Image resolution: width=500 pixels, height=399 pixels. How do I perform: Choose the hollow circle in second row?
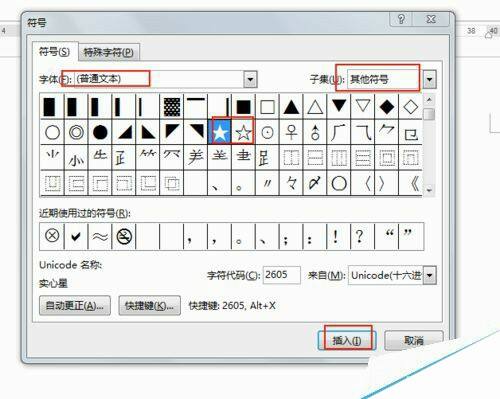pos(52,132)
